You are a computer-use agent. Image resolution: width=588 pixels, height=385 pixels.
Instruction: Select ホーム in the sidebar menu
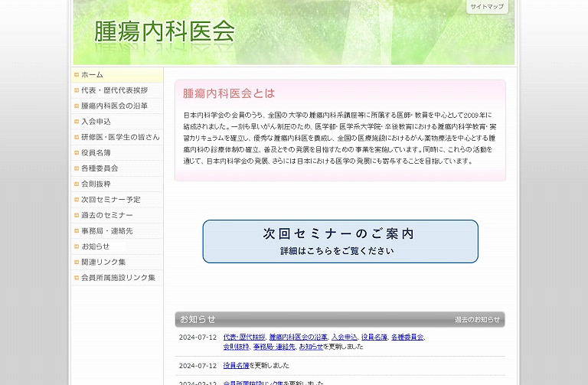pyautogui.click(x=92, y=75)
